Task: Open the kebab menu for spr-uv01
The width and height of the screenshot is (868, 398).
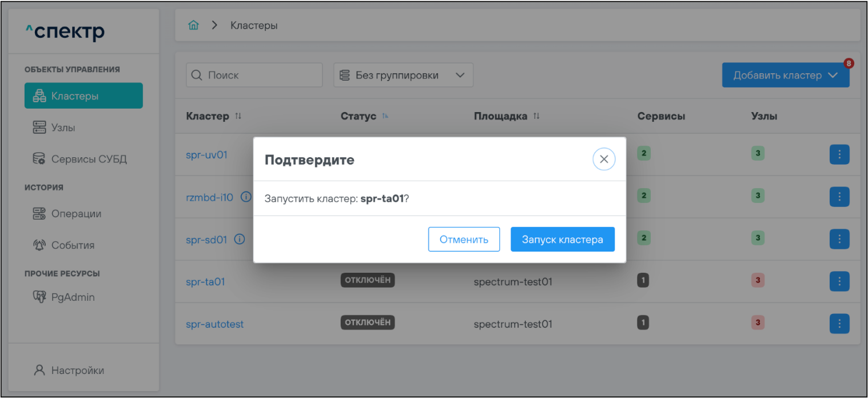Action: 839,154
